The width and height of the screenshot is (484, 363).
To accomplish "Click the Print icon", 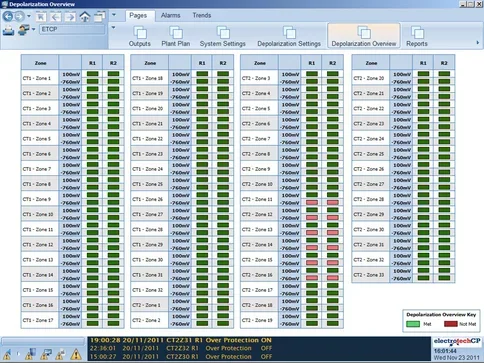I will [x=8, y=30].
